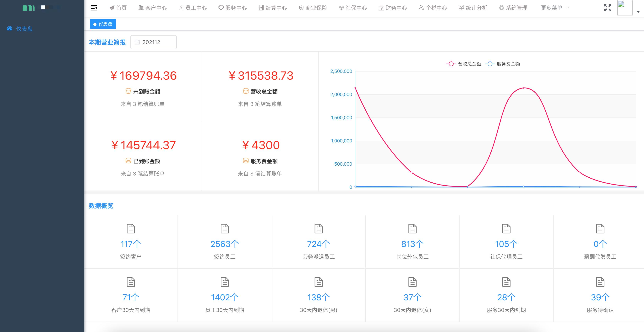Click the 2563个 signed employees count link
Image resolution: width=644 pixels, height=332 pixels.
[225, 244]
